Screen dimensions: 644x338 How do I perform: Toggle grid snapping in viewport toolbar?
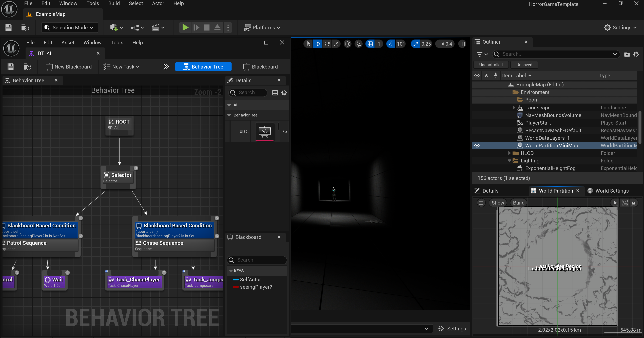pos(370,44)
